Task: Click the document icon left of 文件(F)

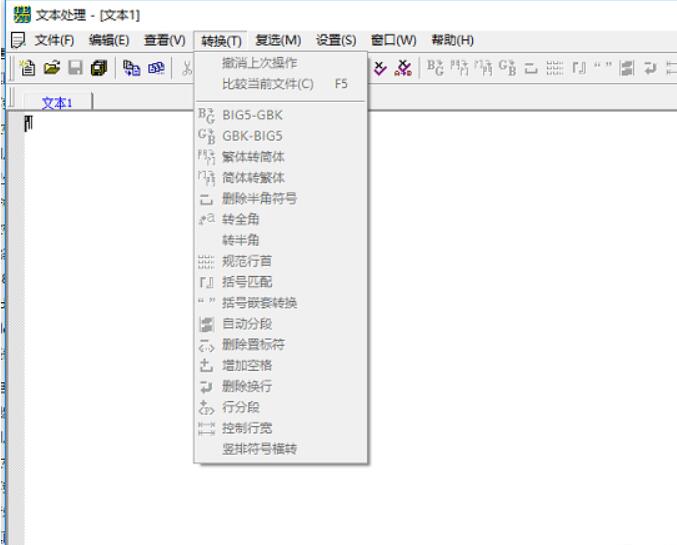Action: coord(18,41)
